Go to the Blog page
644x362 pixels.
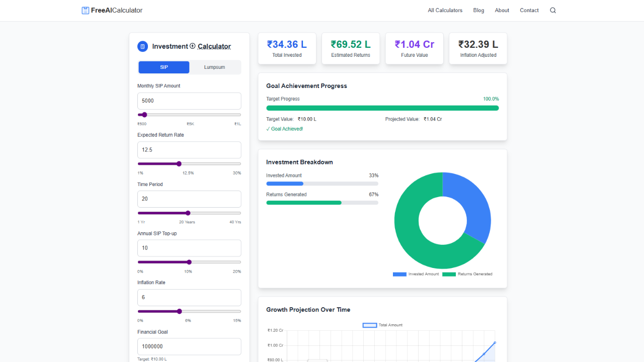tap(478, 11)
